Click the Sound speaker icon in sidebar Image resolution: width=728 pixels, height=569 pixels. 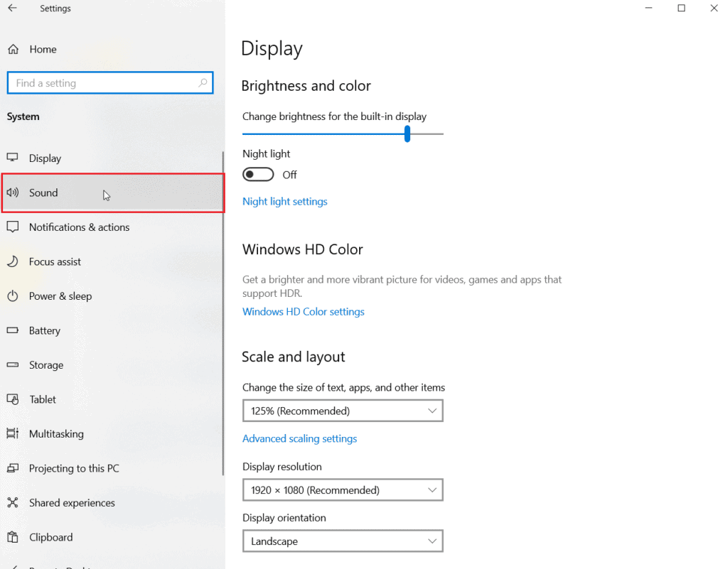click(13, 193)
